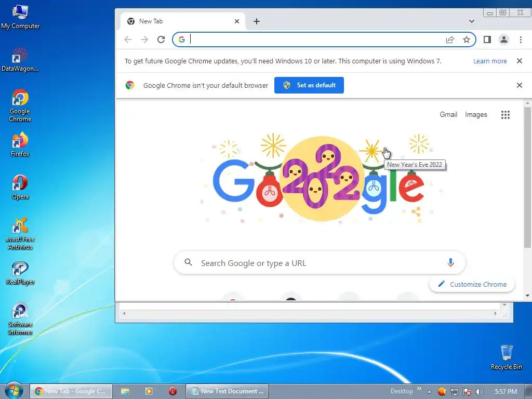
Task: Select the Firefox desktop shortcut
Action: [x=20, y=144]
